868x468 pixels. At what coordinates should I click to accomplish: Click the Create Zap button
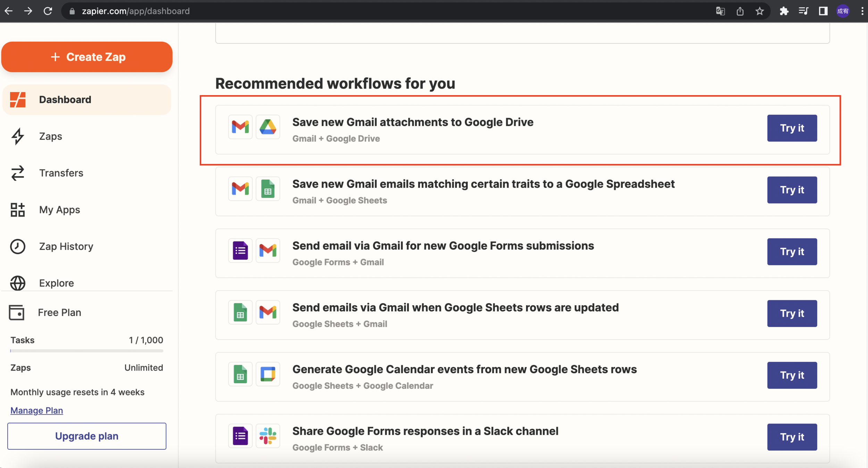pyautogui.click(x=87, y=57)
